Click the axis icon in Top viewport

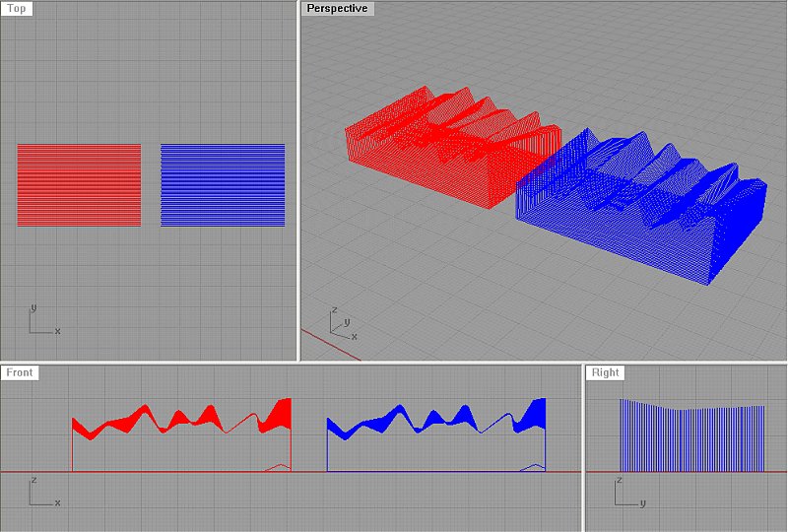(x=45, y=320)
